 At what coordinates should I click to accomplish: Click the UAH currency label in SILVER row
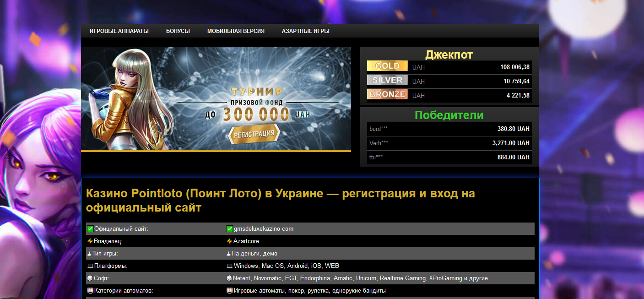418,82
